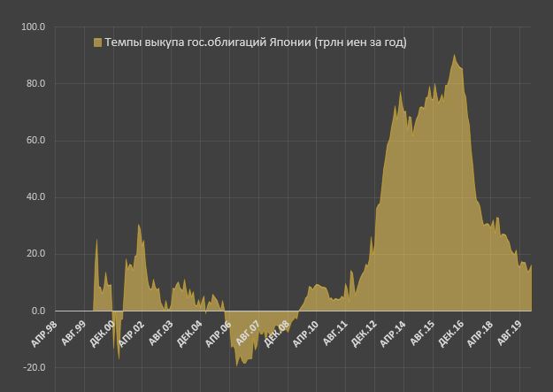Select the ДЕК.12 x-axis label
This screenshot has height=392, width=553.
363,332
